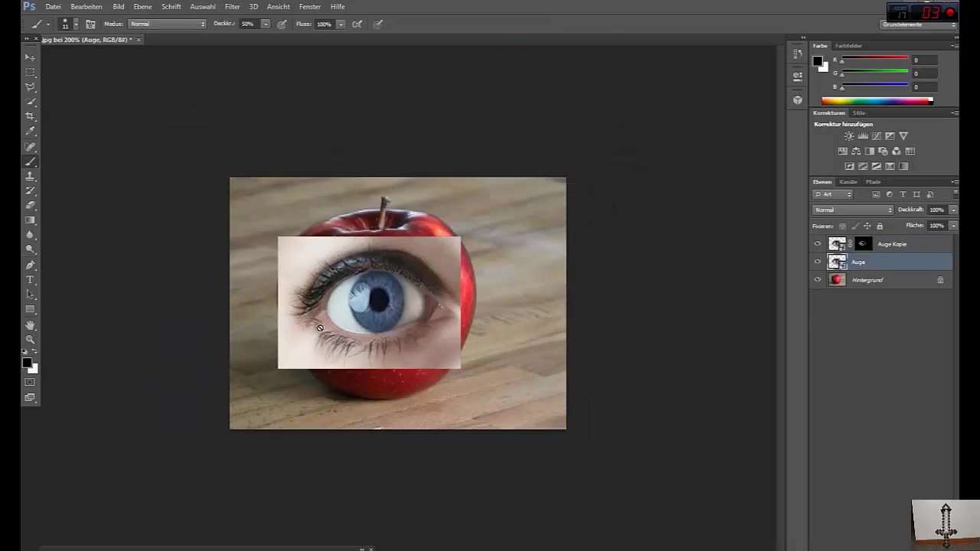
Task: Open the Bearbeiten menu
Action: [x=87, y=7]
